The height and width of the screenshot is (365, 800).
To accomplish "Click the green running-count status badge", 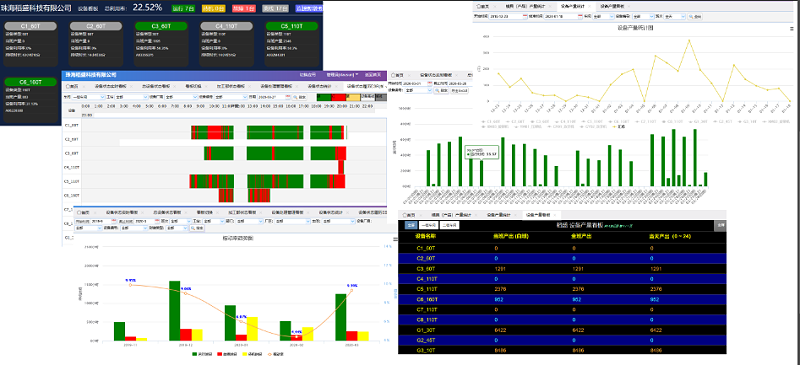I will click(183, 9).
